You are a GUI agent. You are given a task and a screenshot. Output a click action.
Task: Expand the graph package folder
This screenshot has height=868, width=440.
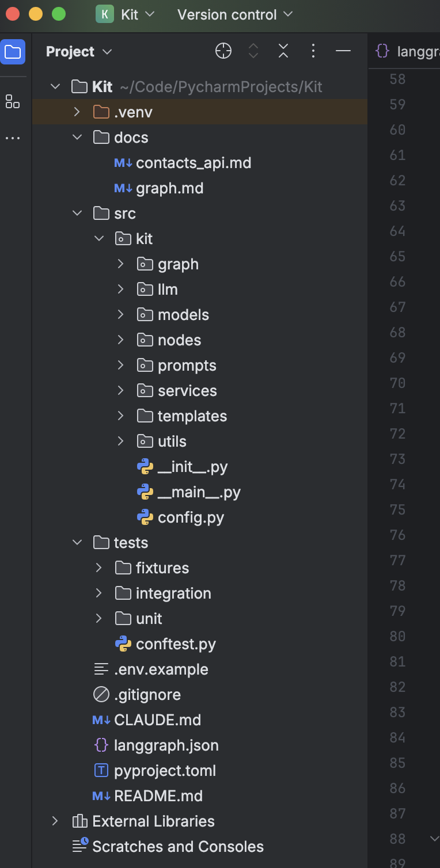click(x=120, y=264)
